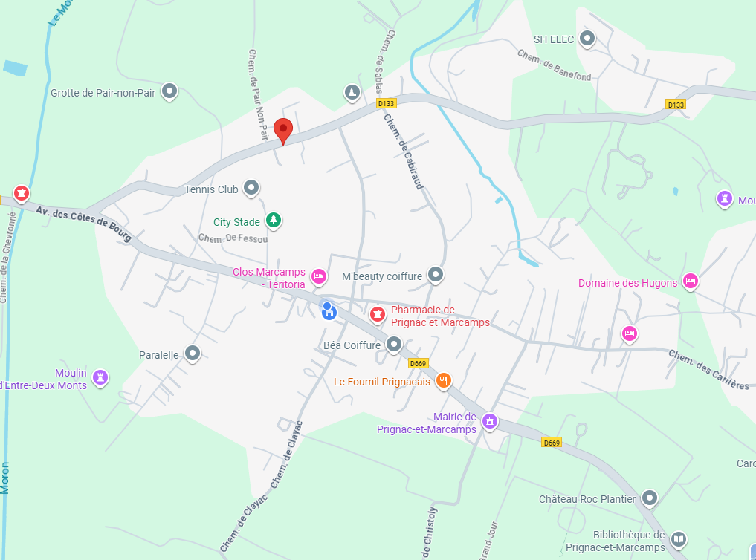The image size is (756, 560).
Task: Select the Grotte de Pair-non-Pair marker
Action: (x=169, y=91)
